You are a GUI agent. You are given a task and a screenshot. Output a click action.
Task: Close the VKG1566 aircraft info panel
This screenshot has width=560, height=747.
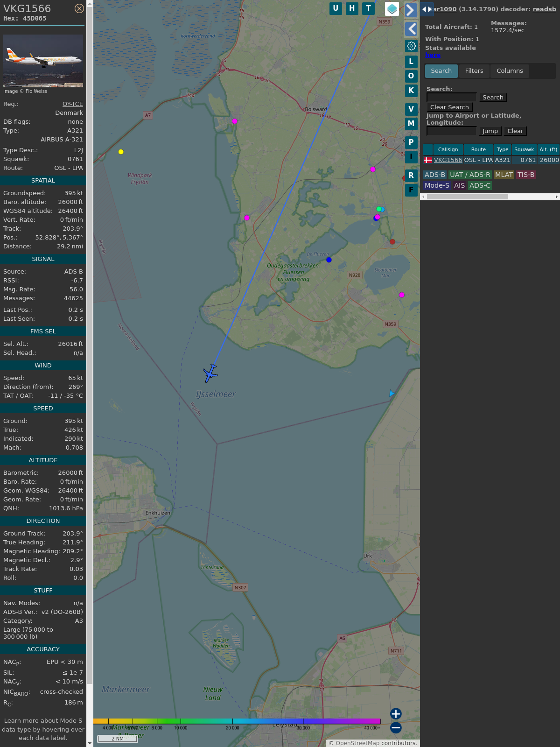[79, 8]
